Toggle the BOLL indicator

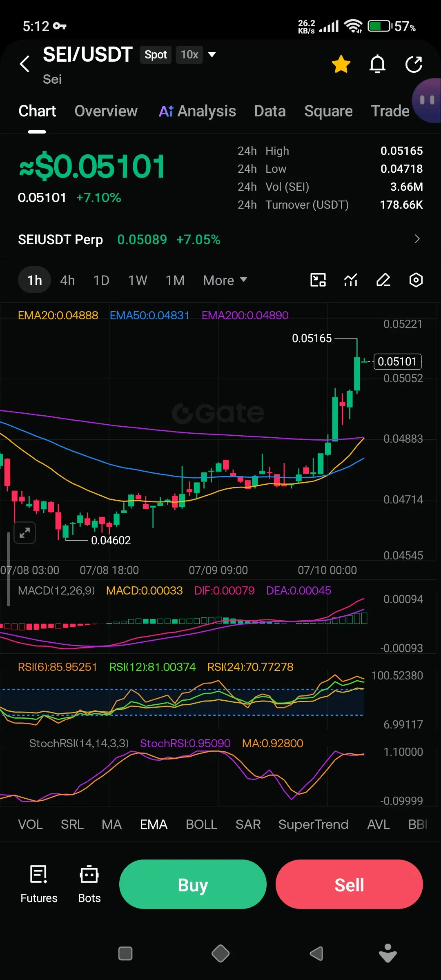pos(201,824)
